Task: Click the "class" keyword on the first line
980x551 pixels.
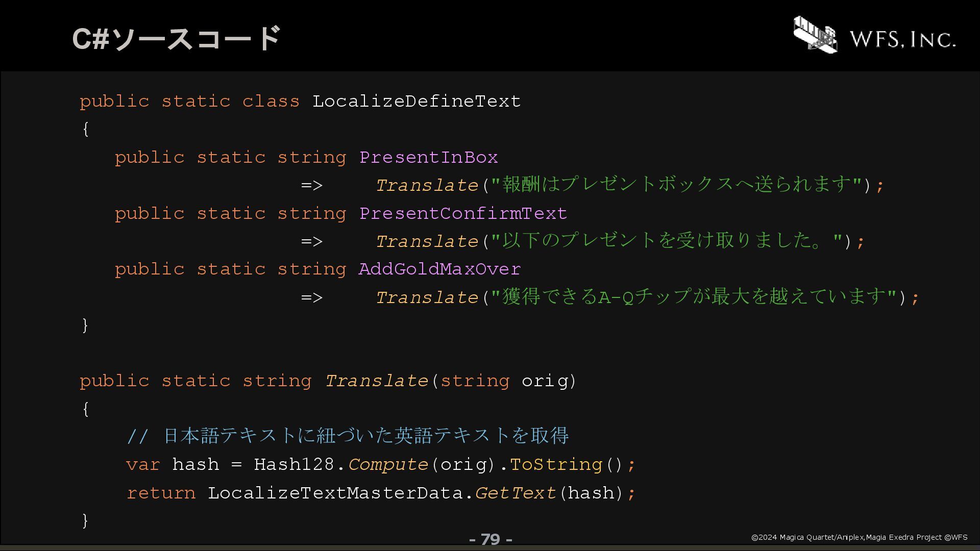Action: pyautogui.click(x=271, y=101)
